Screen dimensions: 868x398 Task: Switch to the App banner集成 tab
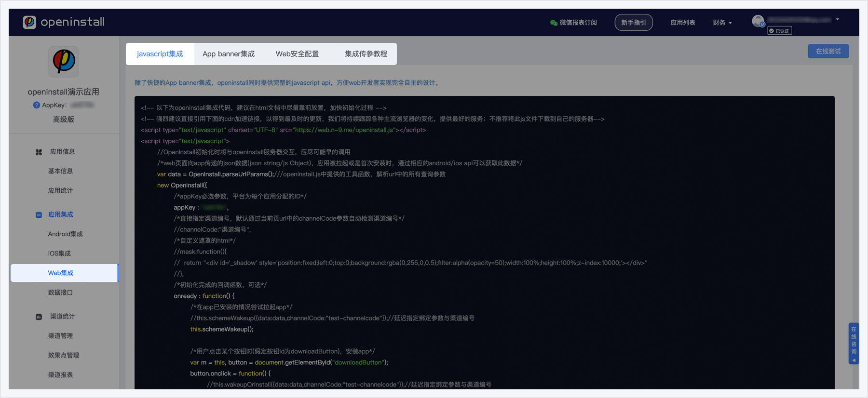[x=229, y=54]
